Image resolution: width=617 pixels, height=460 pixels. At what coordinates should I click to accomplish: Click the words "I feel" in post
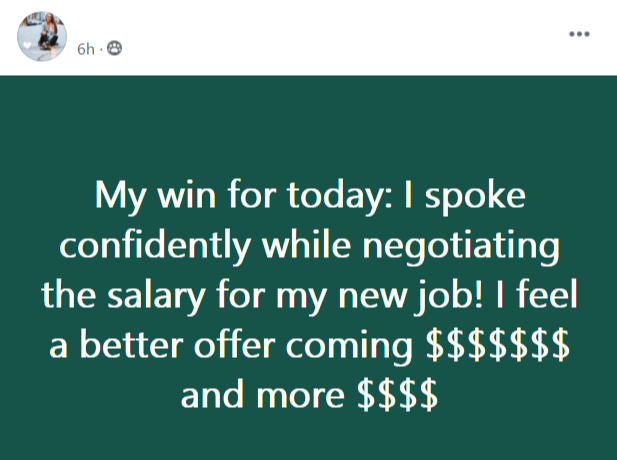click(x=536, y=294)
